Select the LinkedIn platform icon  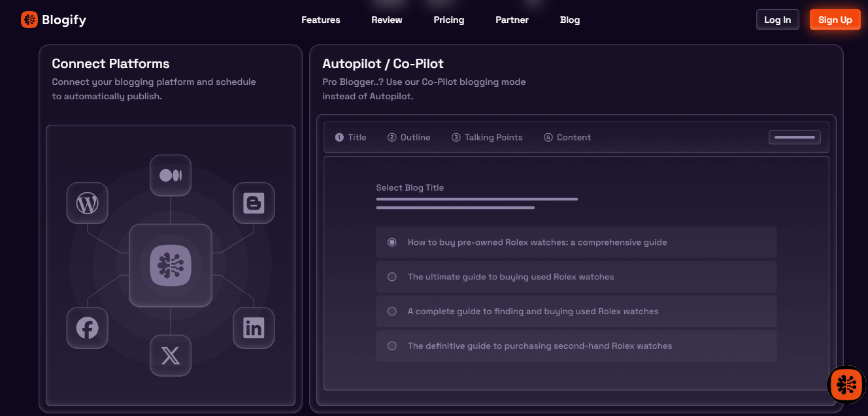coord(254,328)
